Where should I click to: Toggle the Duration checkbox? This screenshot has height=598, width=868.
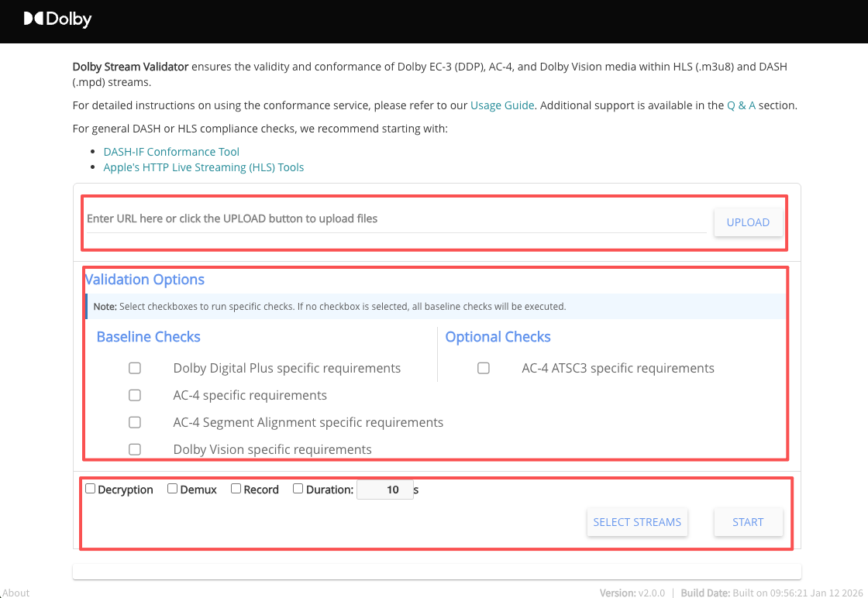[x=298, y=489]
